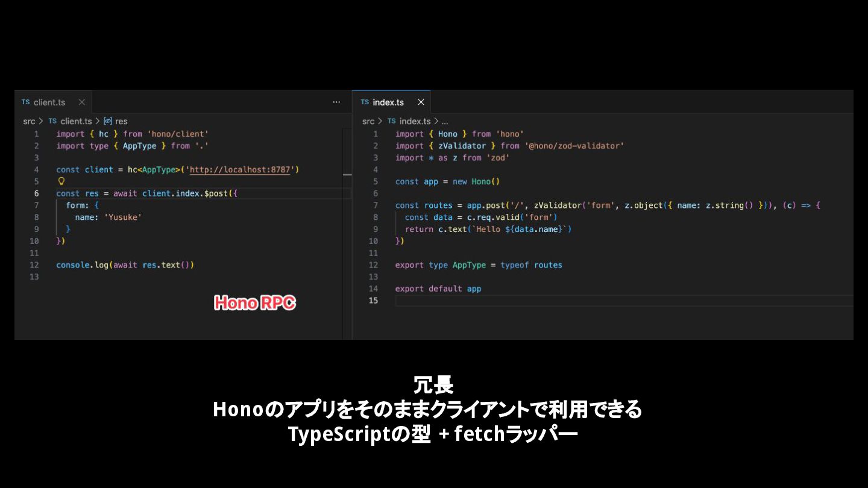
Task: Open the left editor's more actions ellipsis
Action: [336, 102]
